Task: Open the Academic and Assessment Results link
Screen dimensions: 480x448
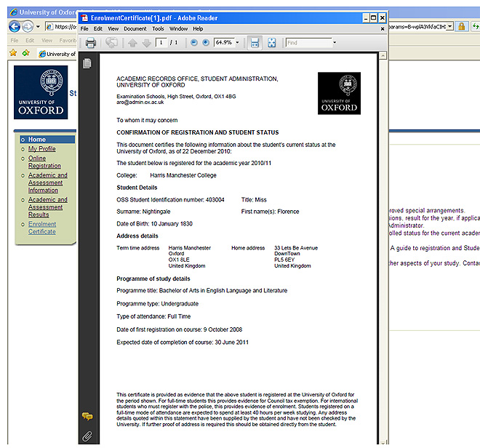Action: click(x=47, y=207)
